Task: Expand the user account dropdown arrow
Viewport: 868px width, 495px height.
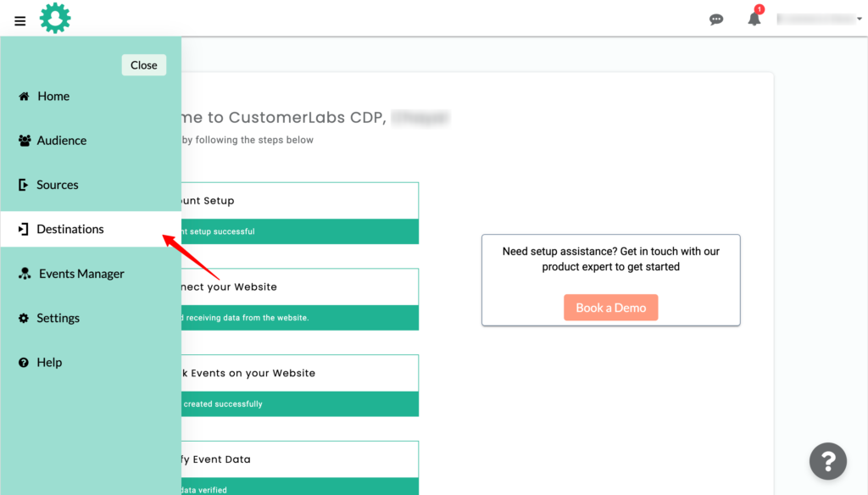Action: [x=860, y=19]
